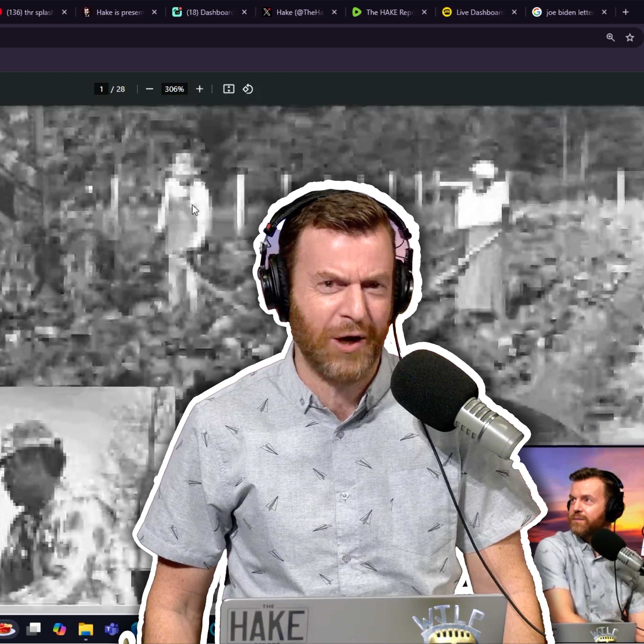Click the fit to page icon
The width and height of the screenshot is (644, 644).
coord(229,89)
